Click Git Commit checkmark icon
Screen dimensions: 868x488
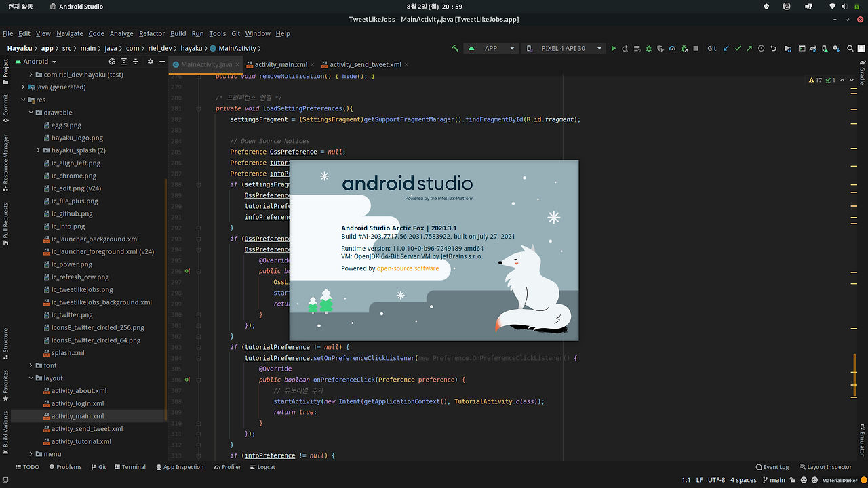click(737, 48)
